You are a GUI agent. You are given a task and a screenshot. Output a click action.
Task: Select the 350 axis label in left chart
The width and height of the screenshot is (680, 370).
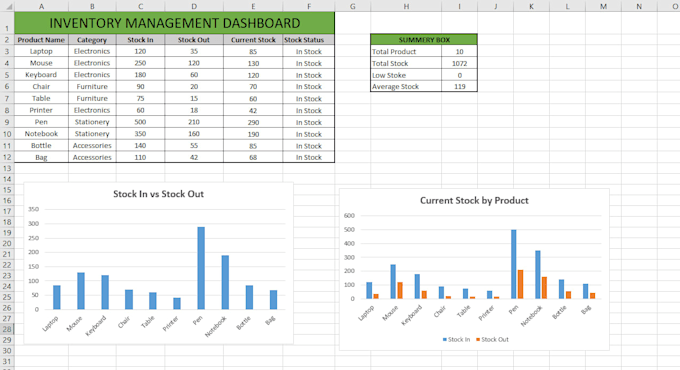point(33,209)
